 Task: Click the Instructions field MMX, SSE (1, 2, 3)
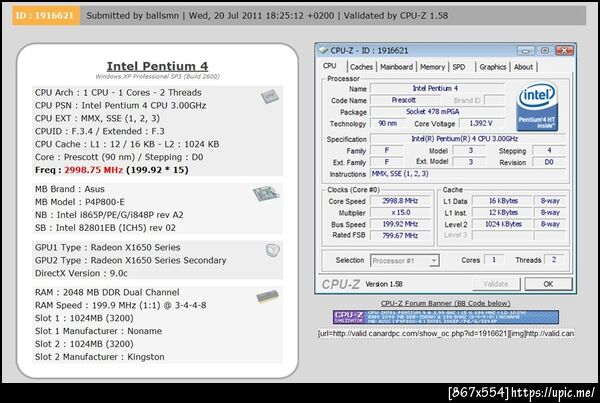tap(468, 174)
